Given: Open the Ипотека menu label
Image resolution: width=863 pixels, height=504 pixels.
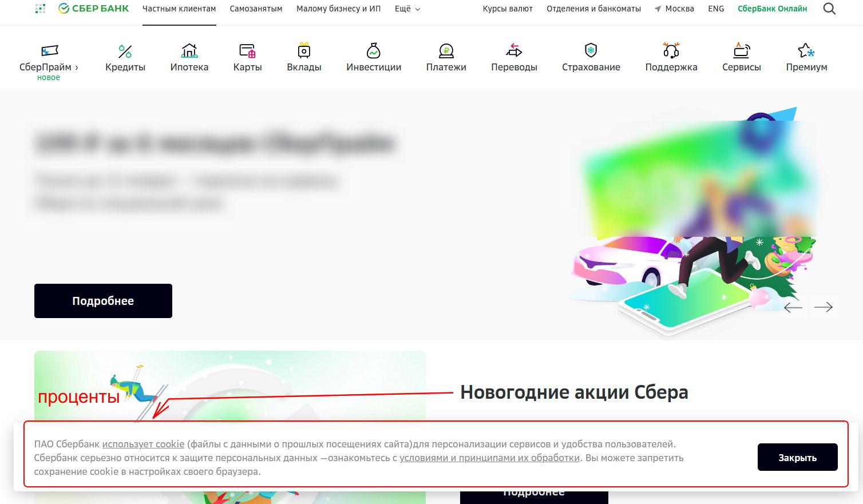Looking at the screenshot, I should (189, 67).
